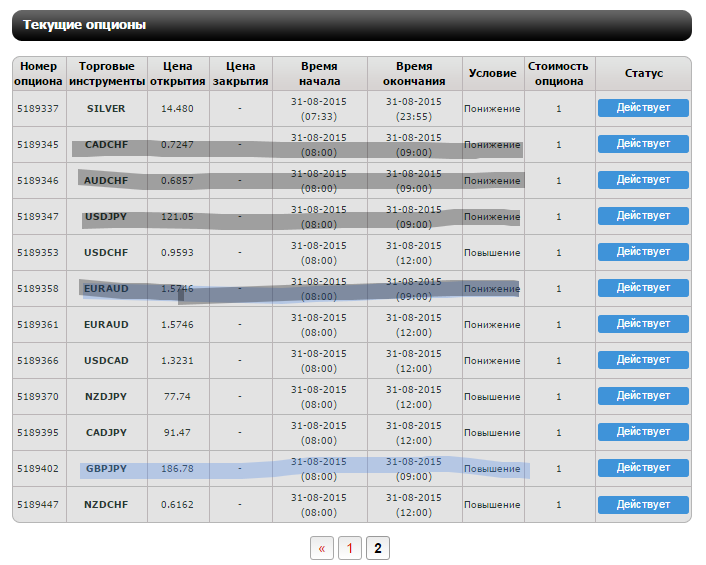Click Действует button for NZDCHF option
This screenshot has width=706, height=565.
(643, 505)
